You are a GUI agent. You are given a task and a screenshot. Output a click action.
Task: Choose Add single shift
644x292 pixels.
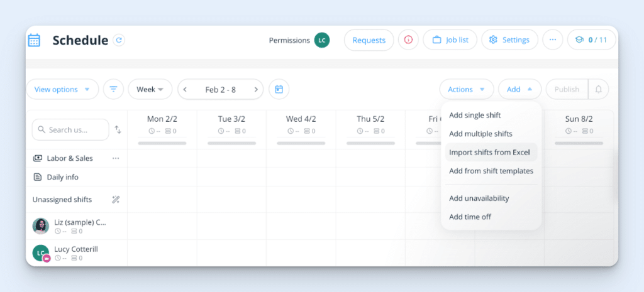point(491,116)
